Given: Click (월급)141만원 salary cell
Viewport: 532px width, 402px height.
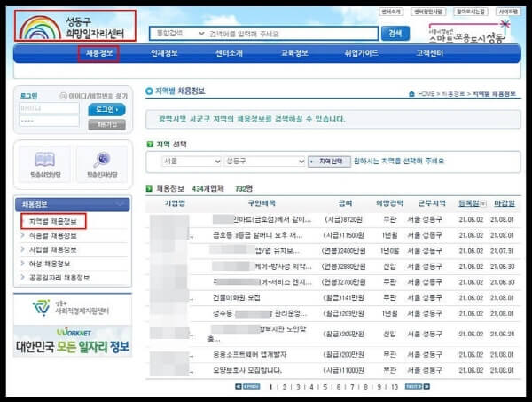Looking at the screenshot, I should 344,298.
